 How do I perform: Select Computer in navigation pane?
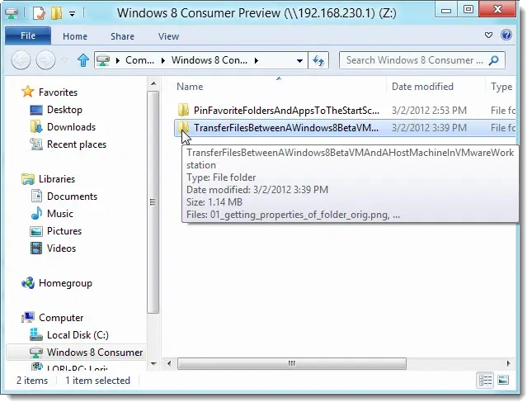click(61, 318)
